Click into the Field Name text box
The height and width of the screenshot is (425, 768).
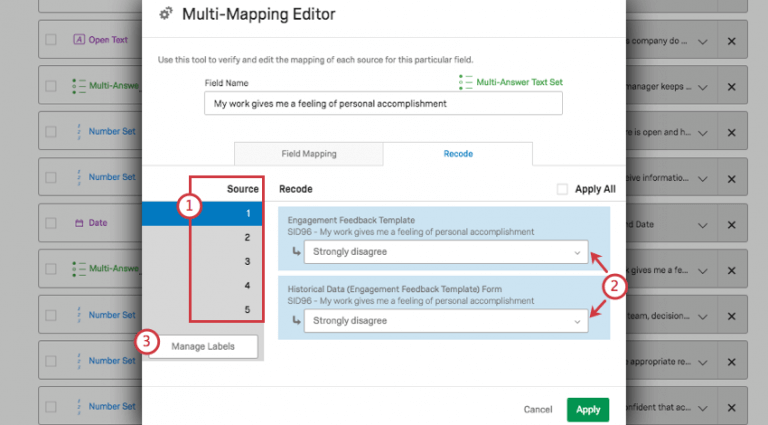(x=382, y=103)
